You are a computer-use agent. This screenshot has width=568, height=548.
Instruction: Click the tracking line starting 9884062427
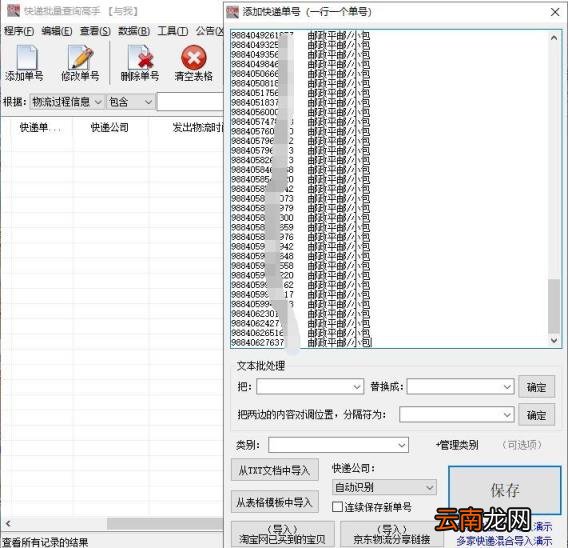click(x=301, y=323)
